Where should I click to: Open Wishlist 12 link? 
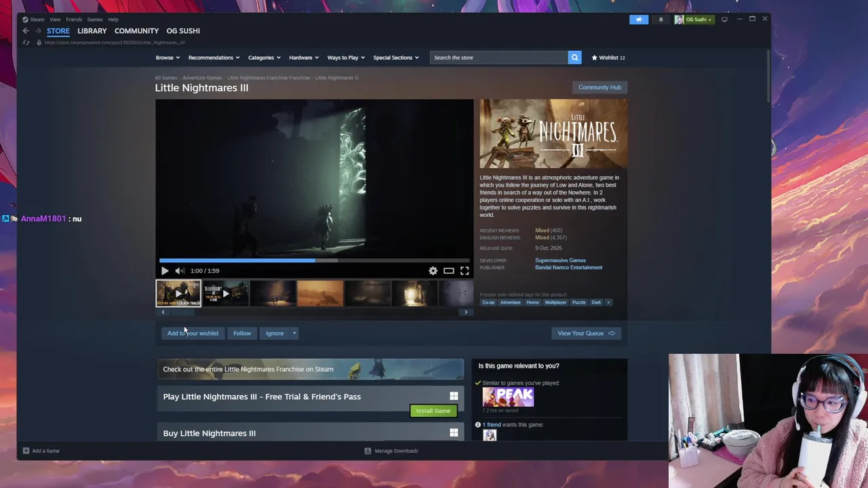pyautogui.click(x=608, y=58)
